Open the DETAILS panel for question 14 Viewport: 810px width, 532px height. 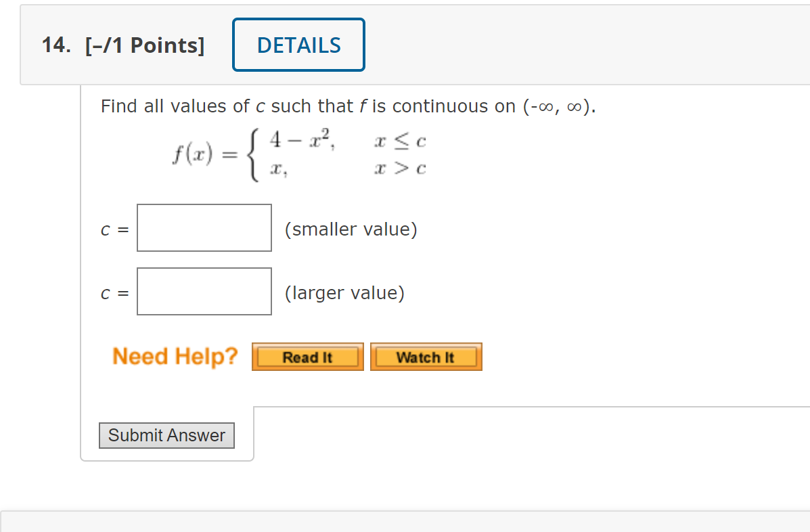point(298,45)
